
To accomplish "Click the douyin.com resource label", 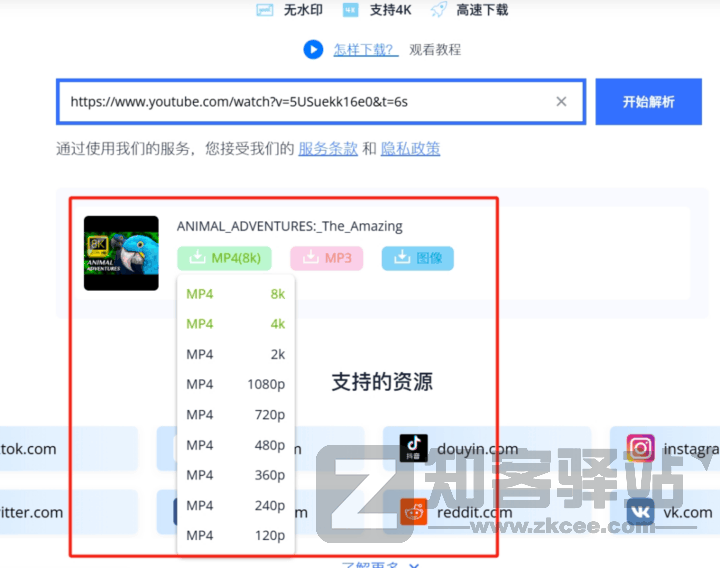I will tap(478, 449).
